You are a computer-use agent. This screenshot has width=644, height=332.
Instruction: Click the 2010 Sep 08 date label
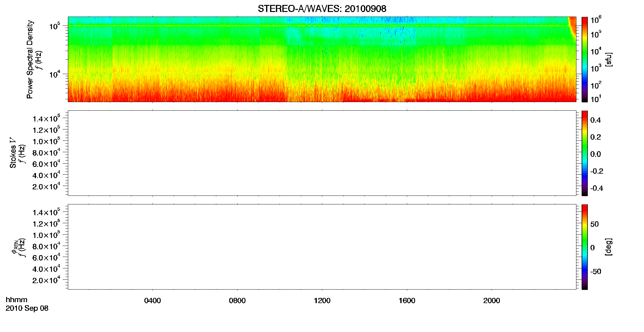pos(27,308)
